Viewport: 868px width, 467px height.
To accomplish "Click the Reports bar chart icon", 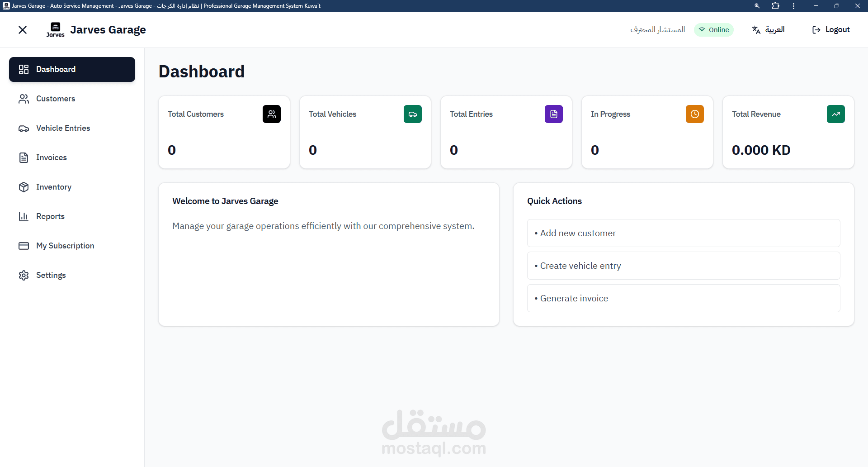I will (24, 216).
